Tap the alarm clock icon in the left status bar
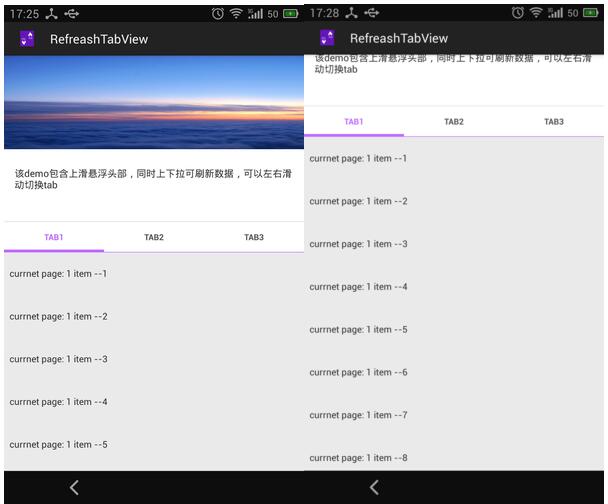The height and width of the screenshot is (504, 608). pos(218,14)
